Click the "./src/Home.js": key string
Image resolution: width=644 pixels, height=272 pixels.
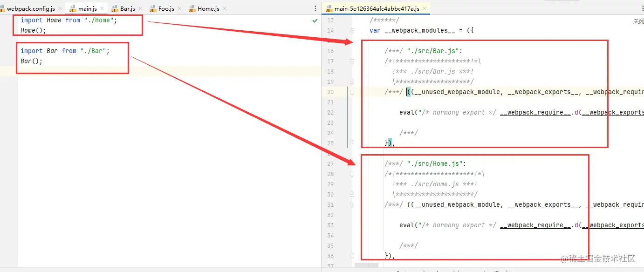[437, 164]
